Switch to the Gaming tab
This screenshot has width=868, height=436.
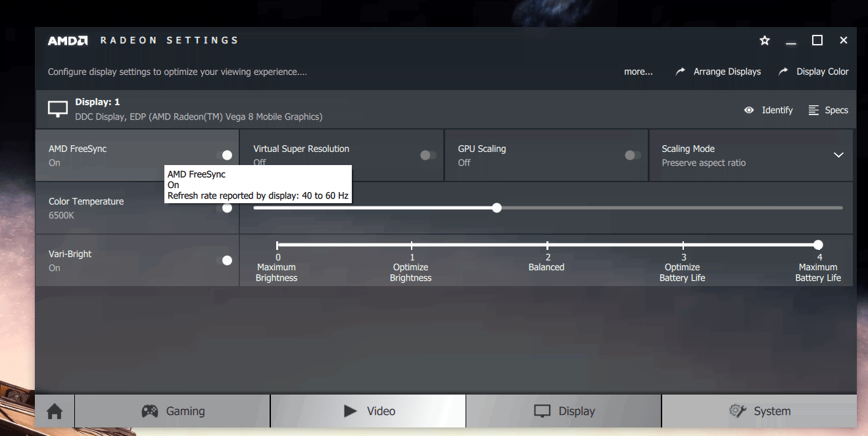click(172, 411)
